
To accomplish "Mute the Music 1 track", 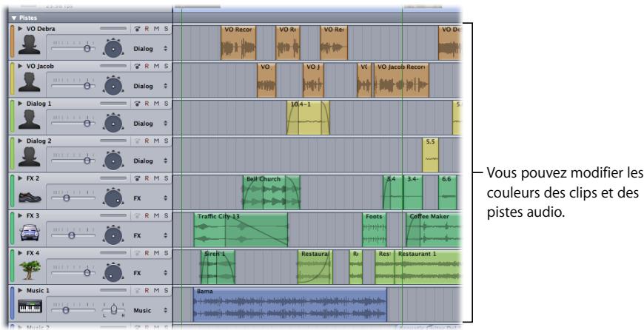I will coord(156,290).
